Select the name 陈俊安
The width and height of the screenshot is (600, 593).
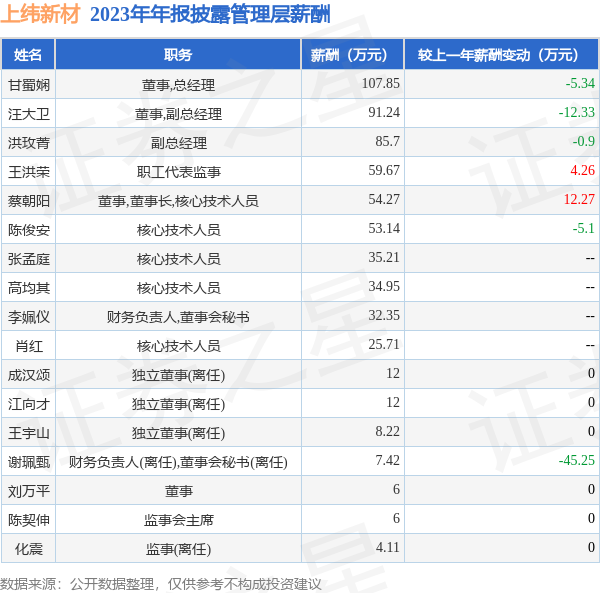point(28,230)
